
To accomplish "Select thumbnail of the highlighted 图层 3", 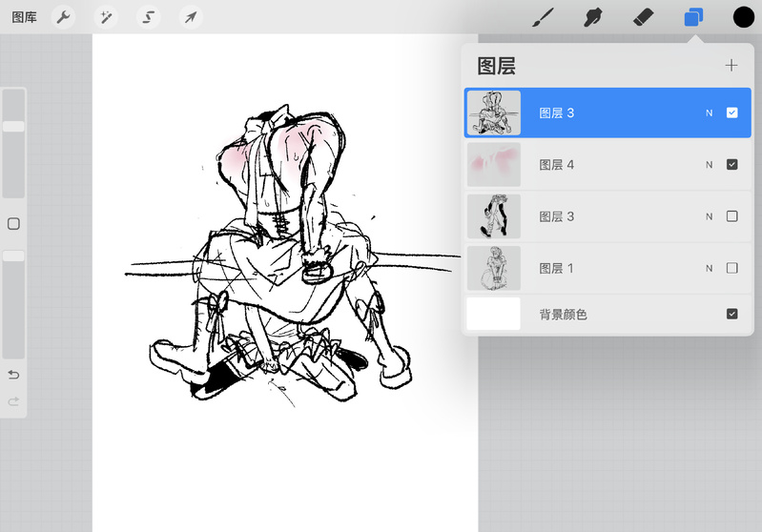I will [494, 113].
